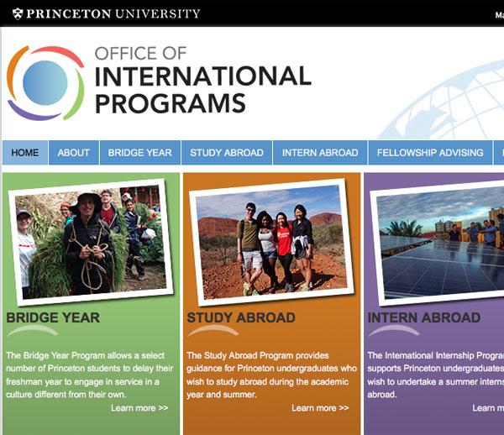
Task: Click the circular Office of International Programs logo
Action: 47,81
